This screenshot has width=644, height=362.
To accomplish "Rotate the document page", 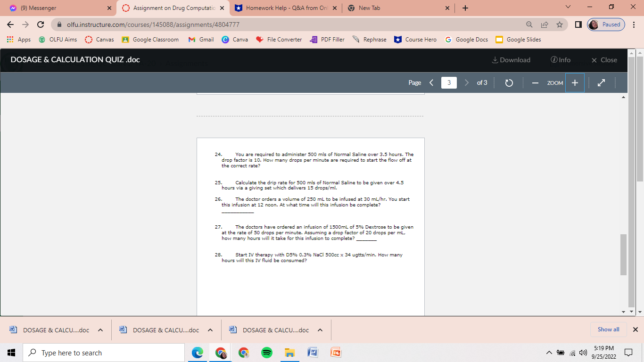I will coord(509,82).
